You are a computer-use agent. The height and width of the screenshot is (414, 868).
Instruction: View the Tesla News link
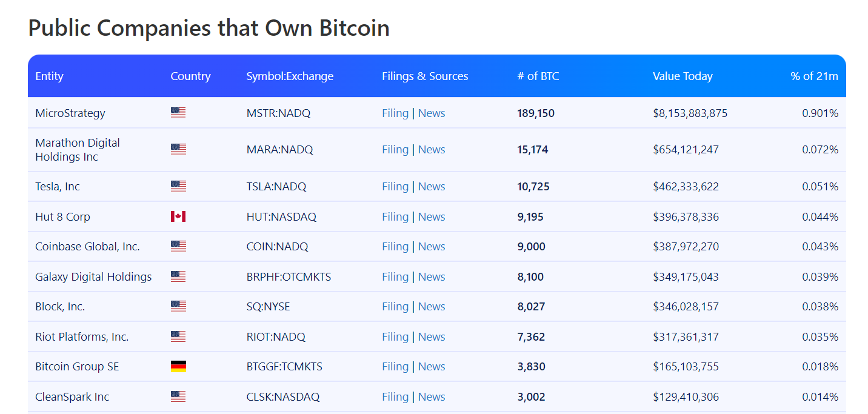click(x=432, y=187)
